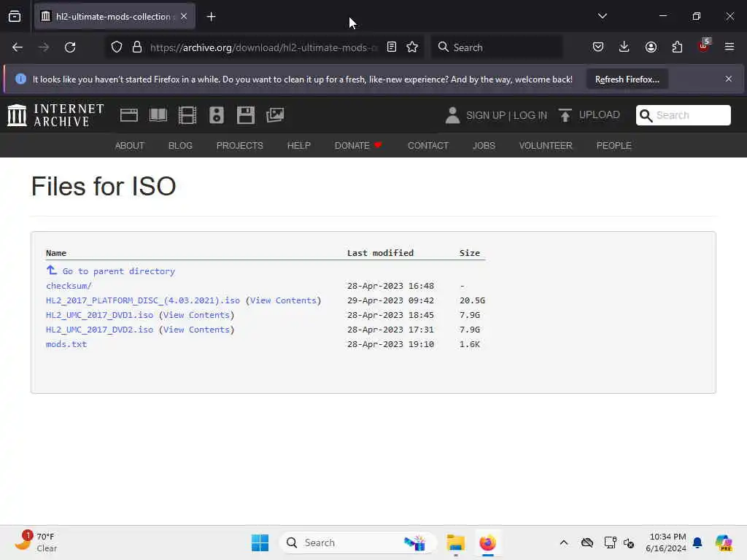
Task: Open the tracking protection shield icon
Action: click(x=117, y=47)
